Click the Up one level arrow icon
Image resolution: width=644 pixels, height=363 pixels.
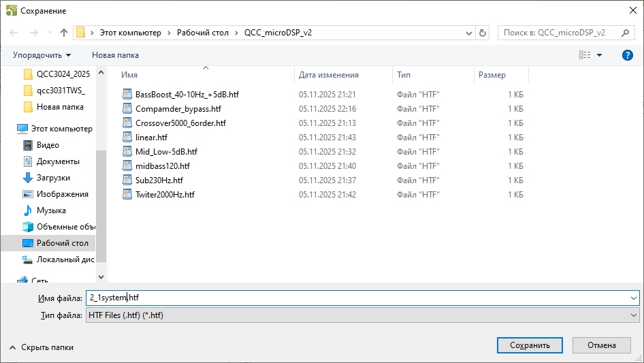(x=64, y=33)
